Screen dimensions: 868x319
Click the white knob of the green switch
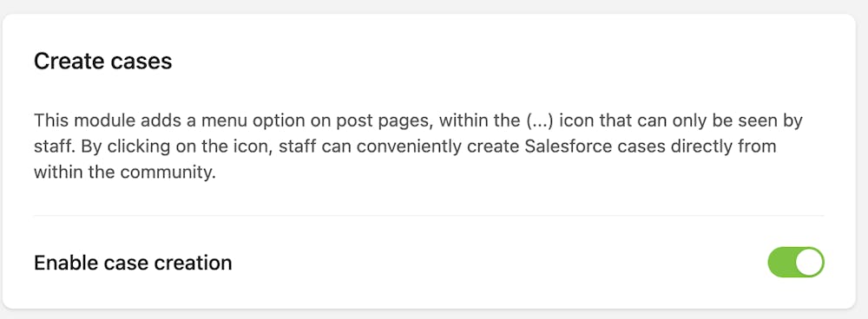809,262
